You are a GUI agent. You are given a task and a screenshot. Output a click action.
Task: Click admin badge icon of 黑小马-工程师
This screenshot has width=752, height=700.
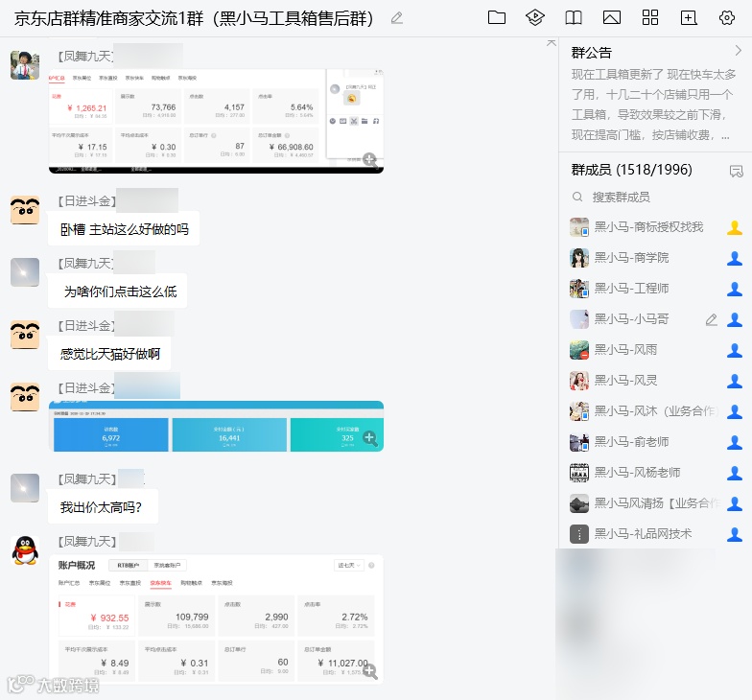click(x=735, y=289)
